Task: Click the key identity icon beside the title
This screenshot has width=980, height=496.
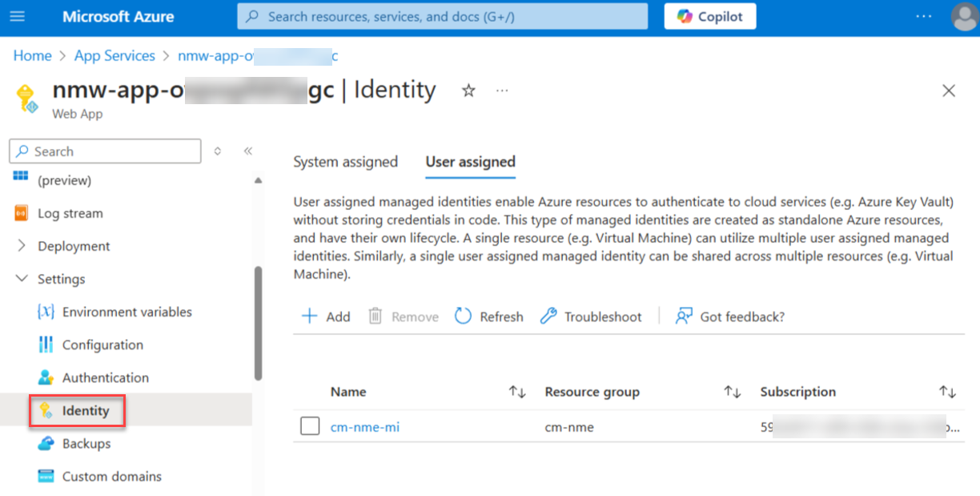Action: tap(27, 99)
